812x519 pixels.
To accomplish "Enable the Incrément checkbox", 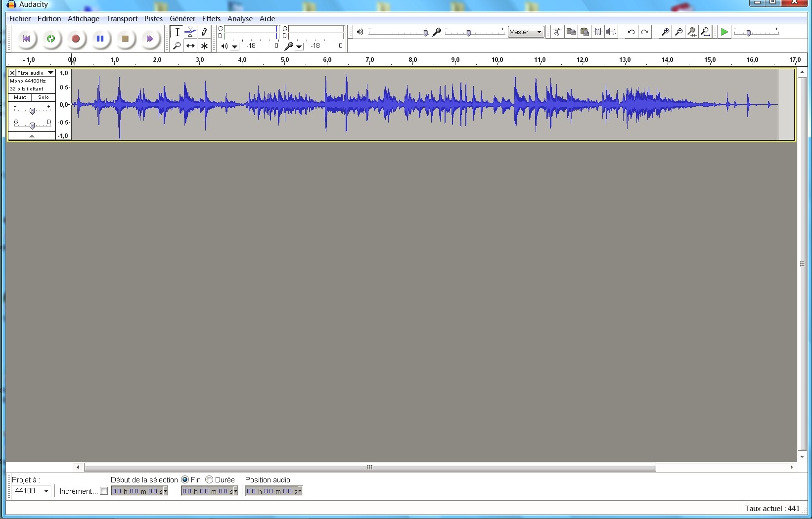I will (104, 491).
